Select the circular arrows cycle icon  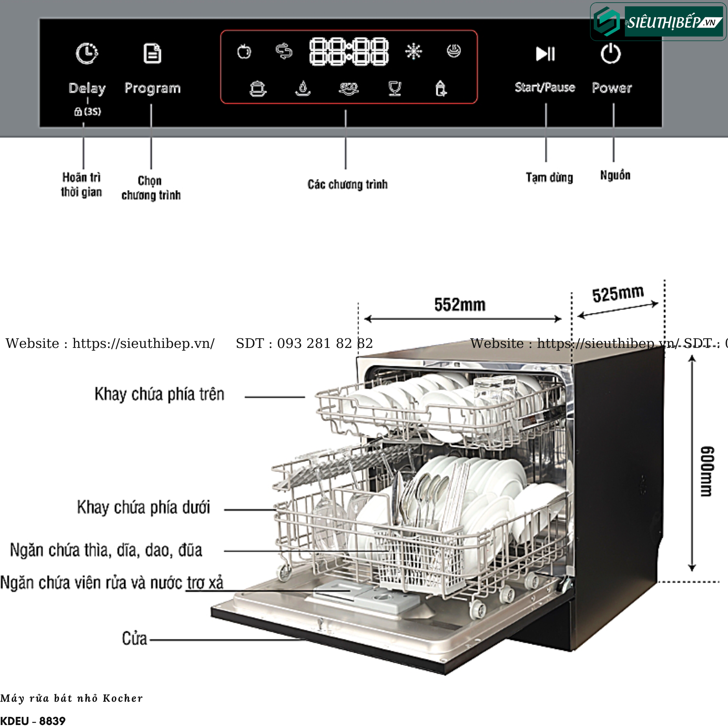(x=284, y=51)
